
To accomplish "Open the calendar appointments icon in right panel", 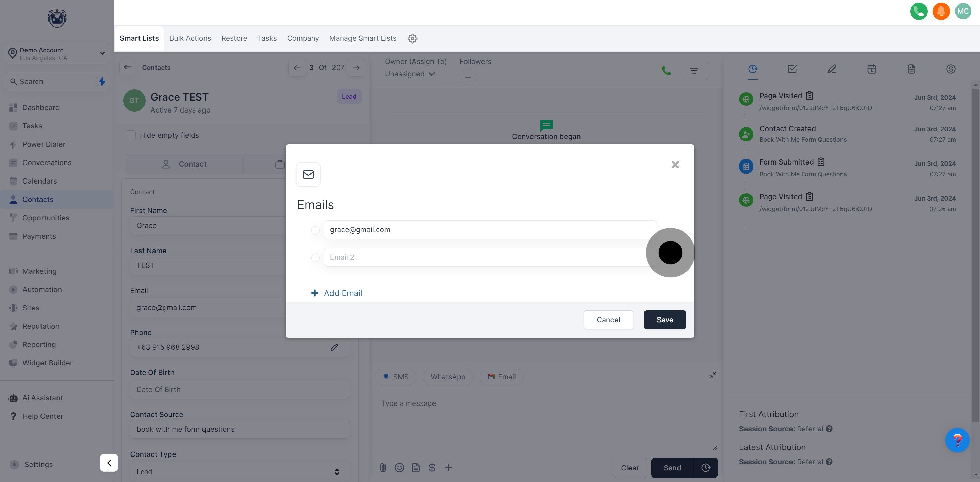I will tap(871, 69).
